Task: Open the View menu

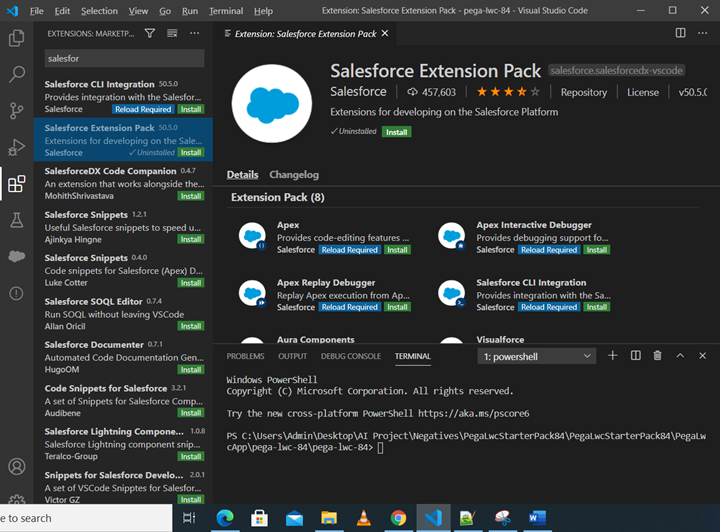Action: pos(138,11)
